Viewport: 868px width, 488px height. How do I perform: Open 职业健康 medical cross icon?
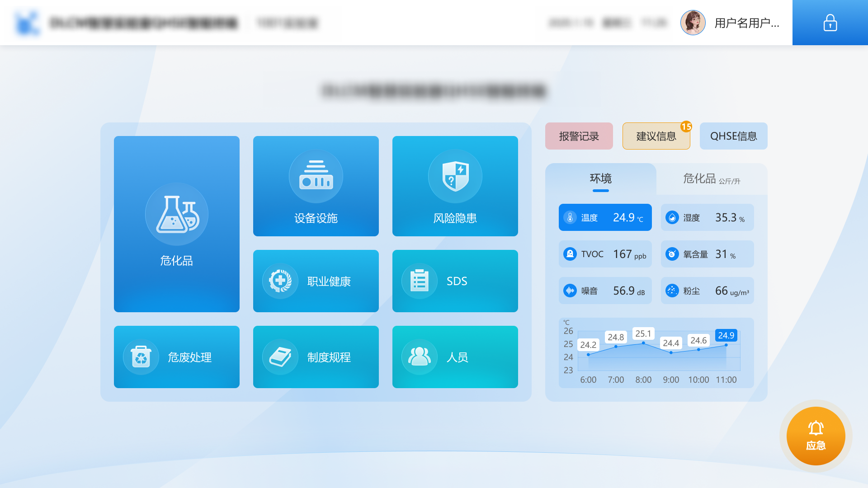pos(280,281)
